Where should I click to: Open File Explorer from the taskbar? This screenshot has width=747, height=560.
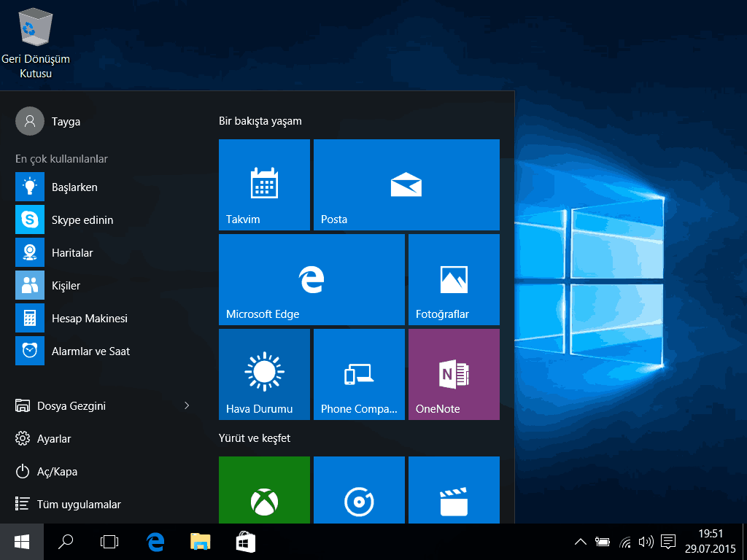(200, 542)
